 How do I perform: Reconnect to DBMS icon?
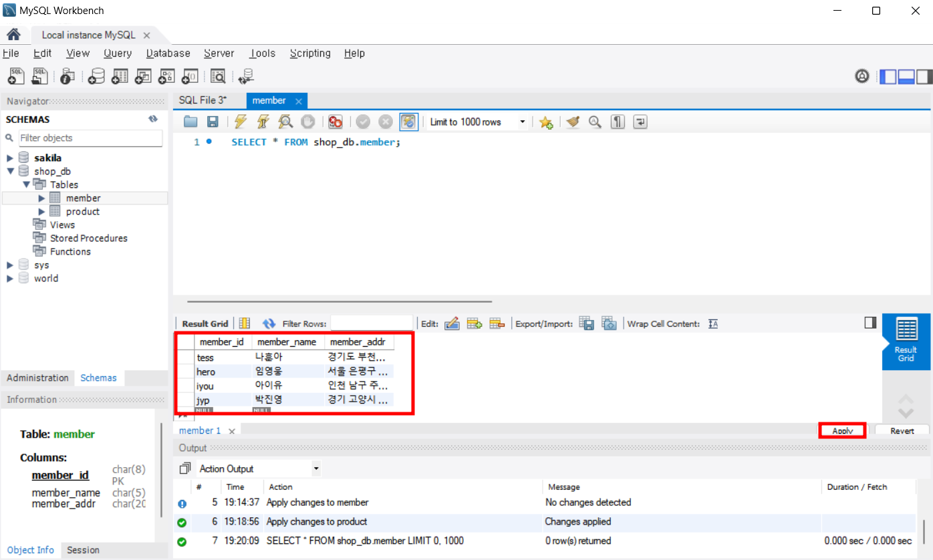[246, 76]
